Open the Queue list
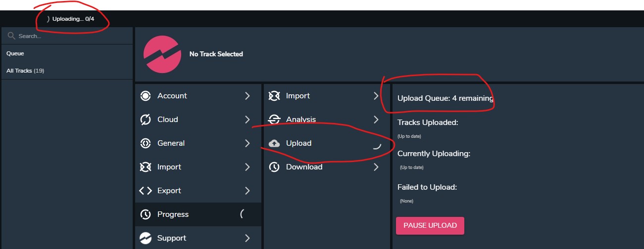 pos(15,53)
